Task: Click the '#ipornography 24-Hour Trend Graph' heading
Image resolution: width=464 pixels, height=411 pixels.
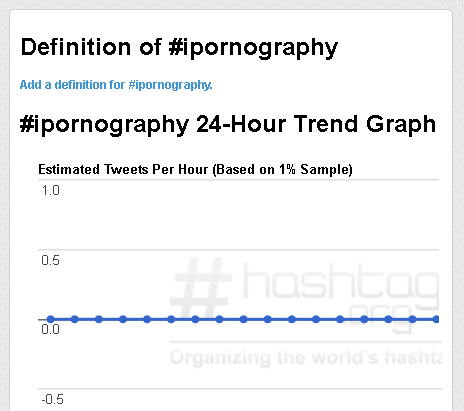Action: pyautogui.click(x=228, y=125)
